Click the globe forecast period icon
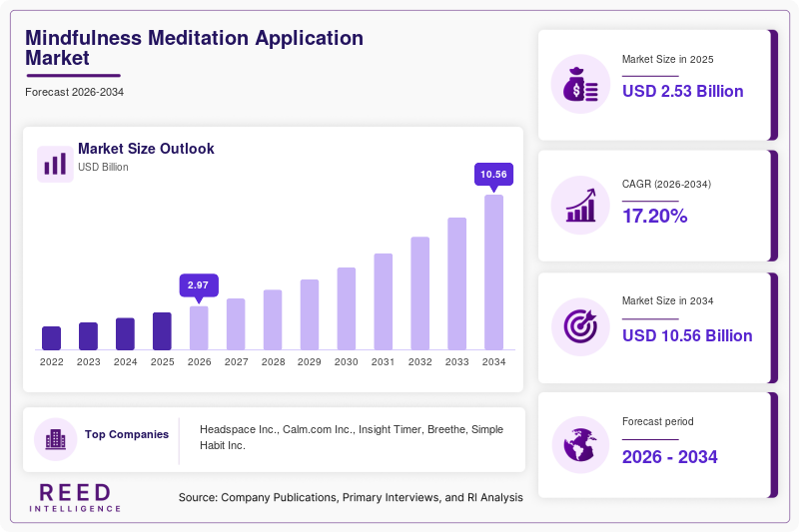 click(x=580, y=444)
